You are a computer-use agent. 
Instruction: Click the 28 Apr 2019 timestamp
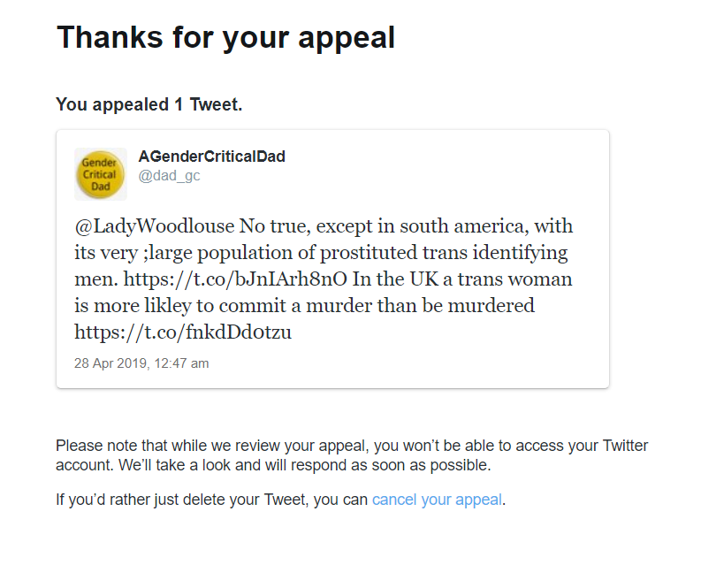(141, 363)
